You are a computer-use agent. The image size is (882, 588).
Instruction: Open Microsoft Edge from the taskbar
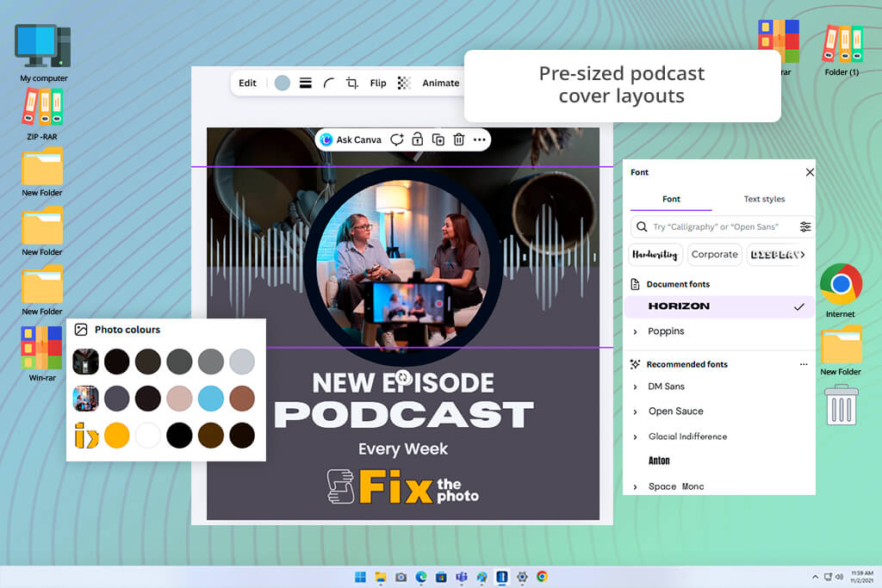click(x=420, y=577)
